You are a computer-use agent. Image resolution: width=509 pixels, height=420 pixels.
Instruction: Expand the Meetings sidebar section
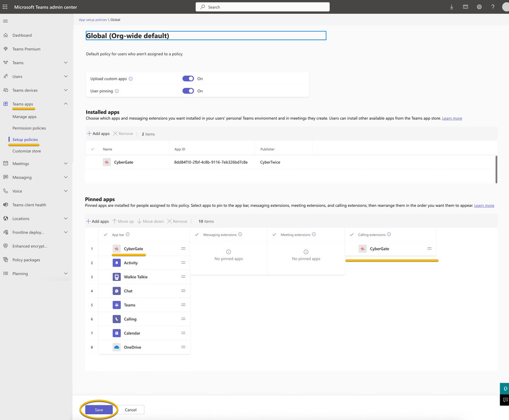point(66,163)
